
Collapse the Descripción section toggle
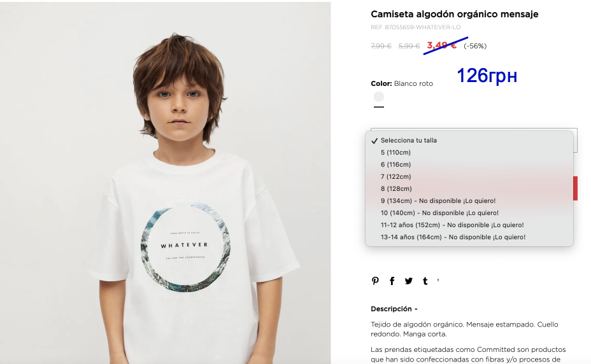click(x=416, y=309)
